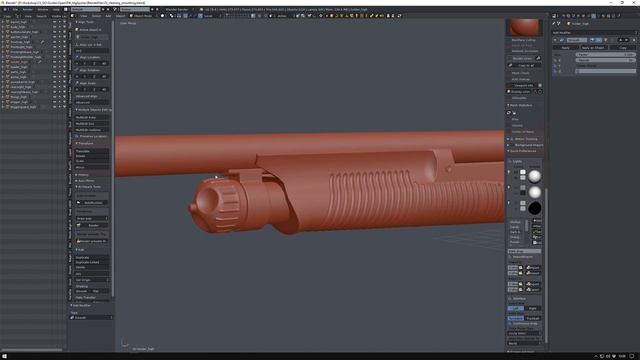
Task: Open the Window menu
Action: pos(42,9)
